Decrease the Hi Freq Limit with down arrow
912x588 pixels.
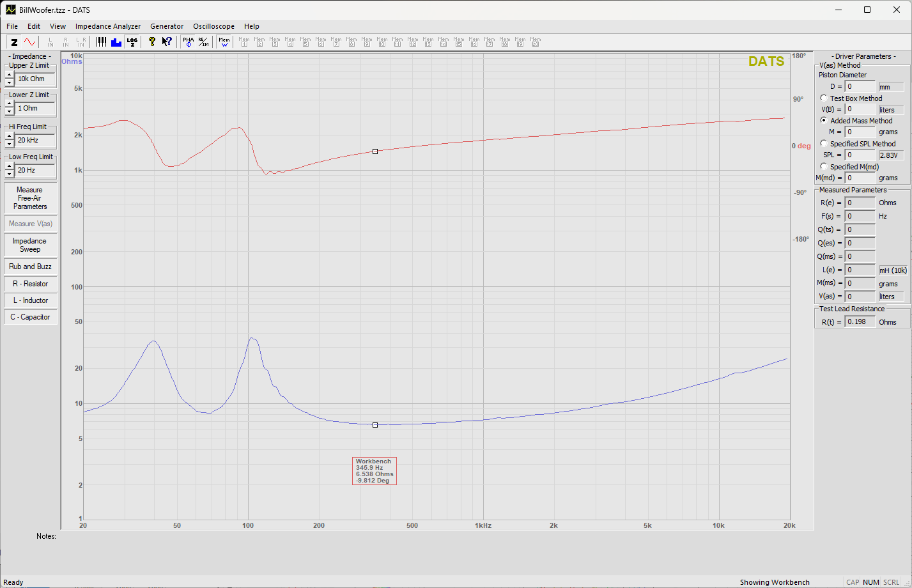[x=9, y=144]
